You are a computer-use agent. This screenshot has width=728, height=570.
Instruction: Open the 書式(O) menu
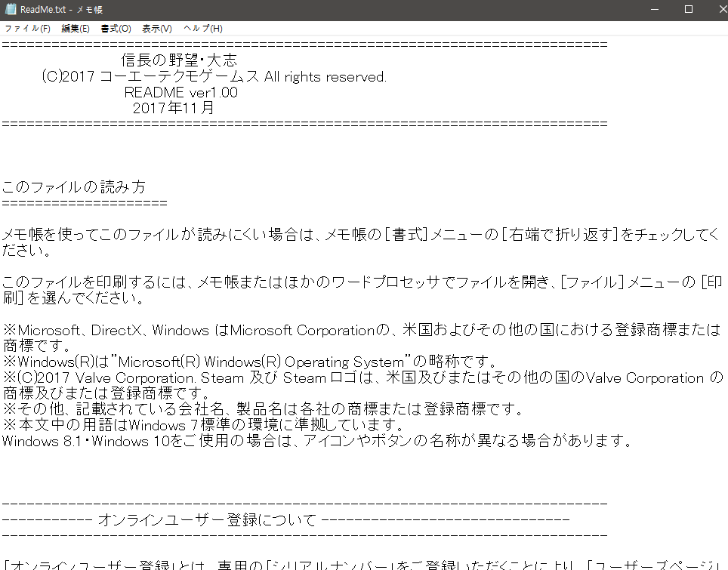pyautogui.click(x=116, y=29)
